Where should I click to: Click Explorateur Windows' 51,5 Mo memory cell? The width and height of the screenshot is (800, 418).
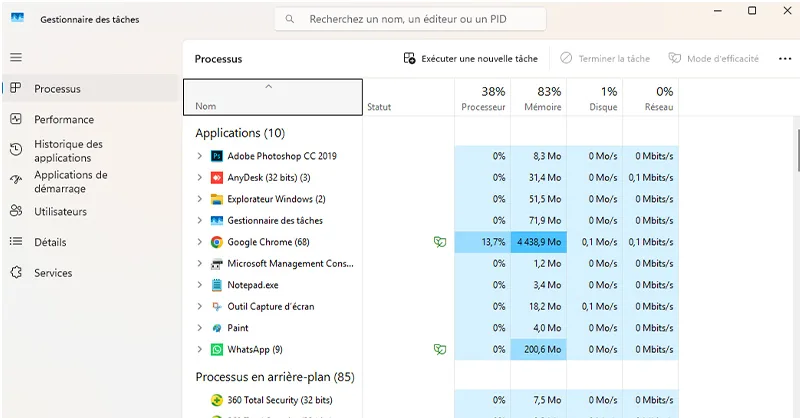(539, 199)
